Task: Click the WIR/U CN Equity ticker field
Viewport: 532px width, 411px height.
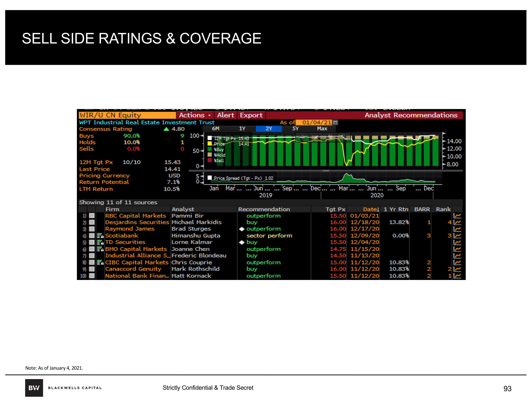Action: coord(127,115)
